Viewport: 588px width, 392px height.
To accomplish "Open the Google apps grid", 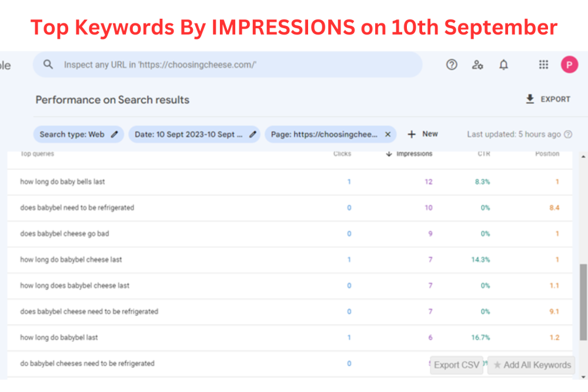I will point(543,65).
